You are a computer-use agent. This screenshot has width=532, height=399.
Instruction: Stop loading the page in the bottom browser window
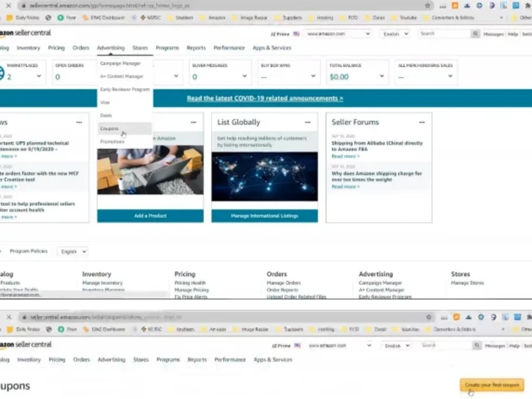pos(9,317)
